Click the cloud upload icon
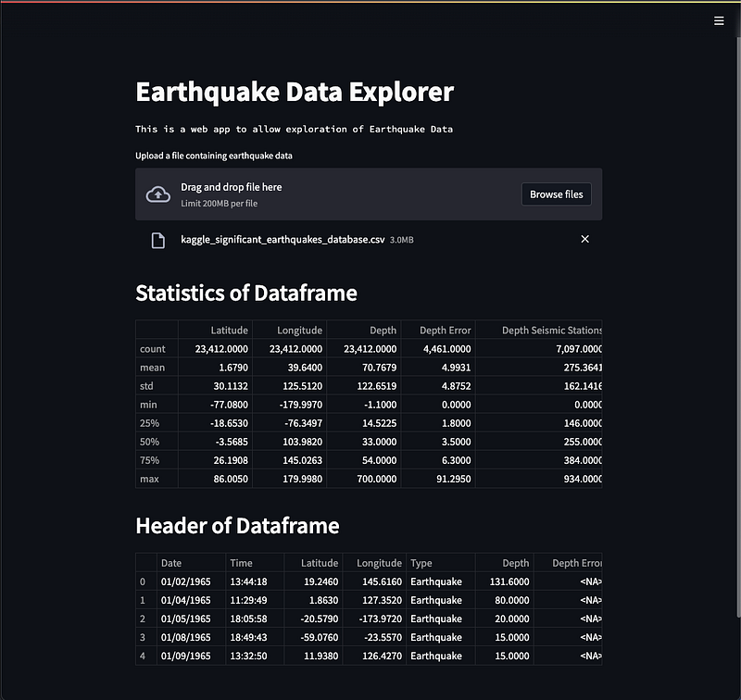Viewport: 741px width, 700px height. 157,194
